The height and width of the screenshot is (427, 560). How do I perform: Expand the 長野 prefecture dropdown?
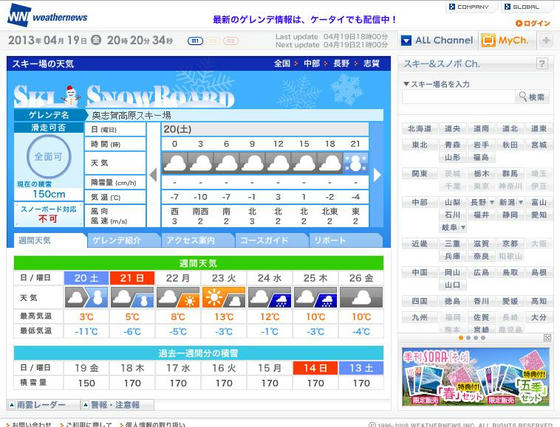[x=492, y=202]
